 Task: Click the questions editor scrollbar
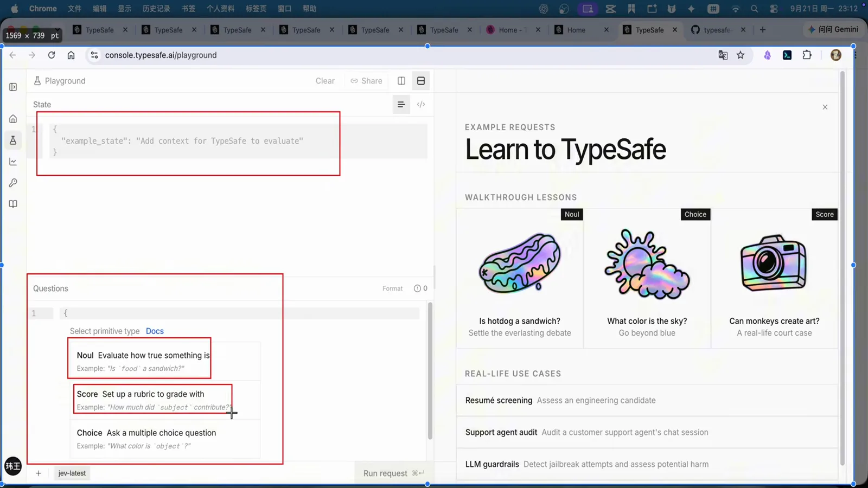click(x=430, y=371)
